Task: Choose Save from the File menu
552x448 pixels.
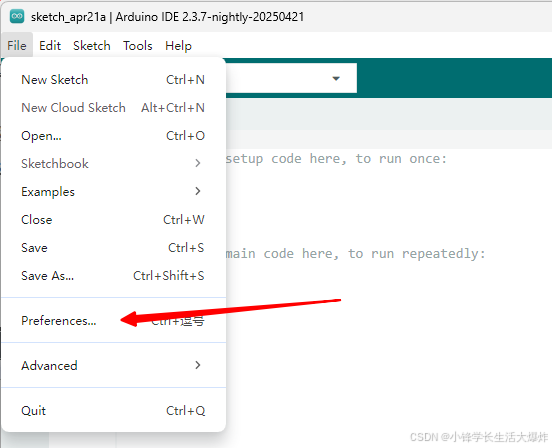Action: click(x=113, y=248)
